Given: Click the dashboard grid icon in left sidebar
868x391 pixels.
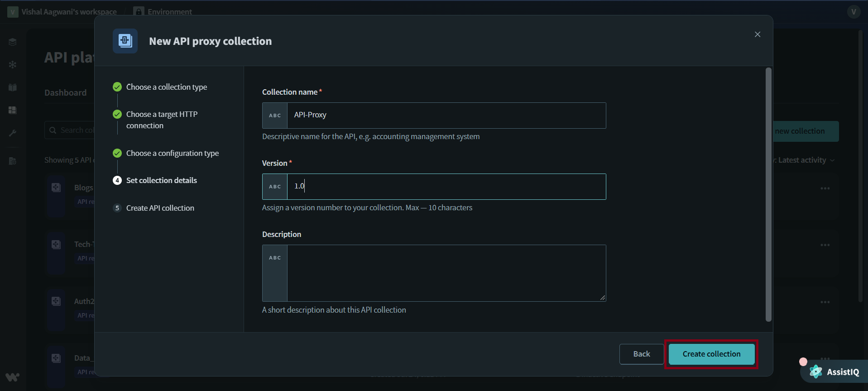Looking at the screenshot, I should (13, 110).
